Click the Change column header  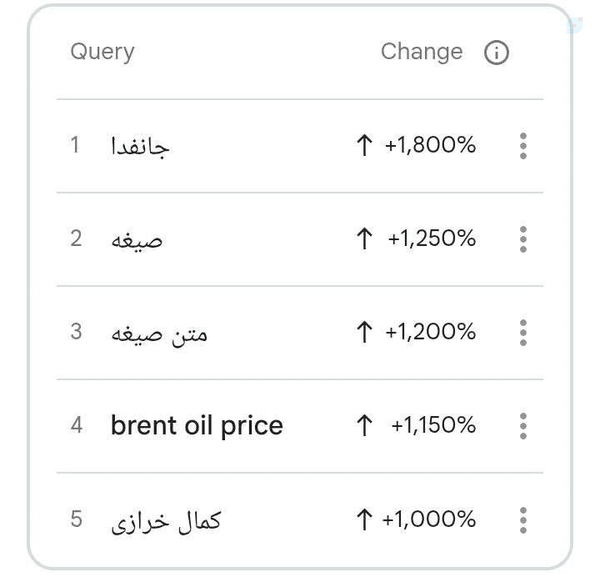tap(422, 52)
